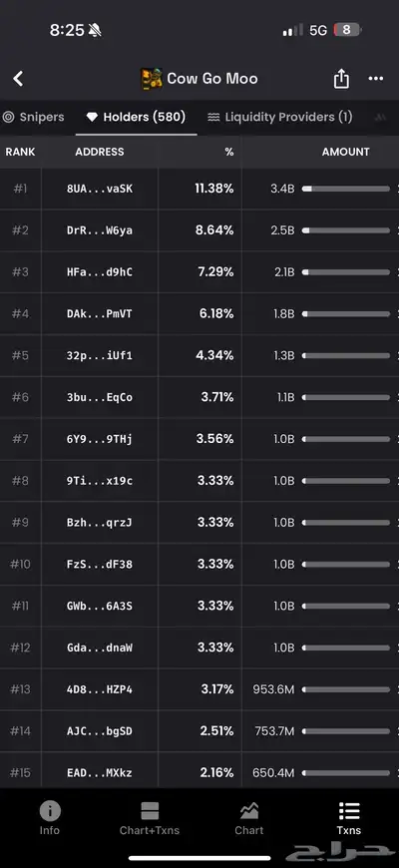Click the RANK column header

21,152
